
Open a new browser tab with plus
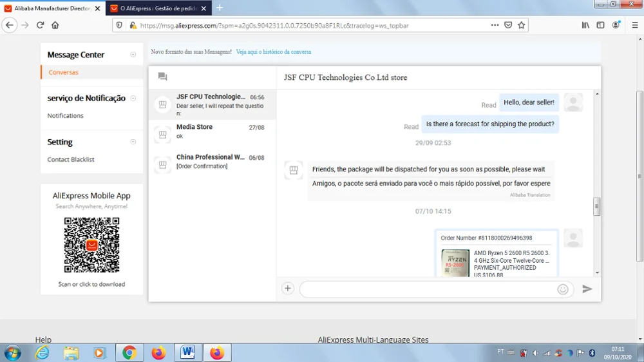coord(220,8)
